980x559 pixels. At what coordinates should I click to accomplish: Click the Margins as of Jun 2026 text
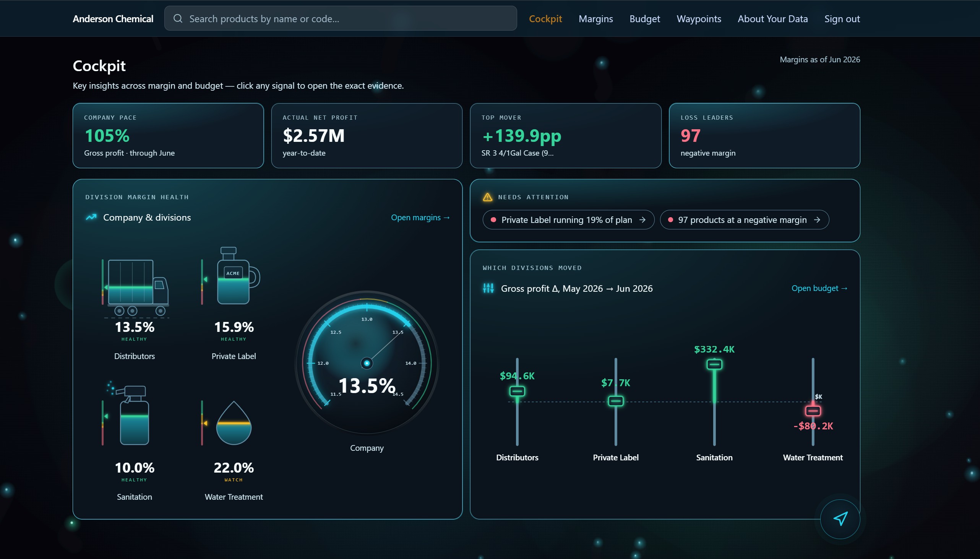[819, 60]
